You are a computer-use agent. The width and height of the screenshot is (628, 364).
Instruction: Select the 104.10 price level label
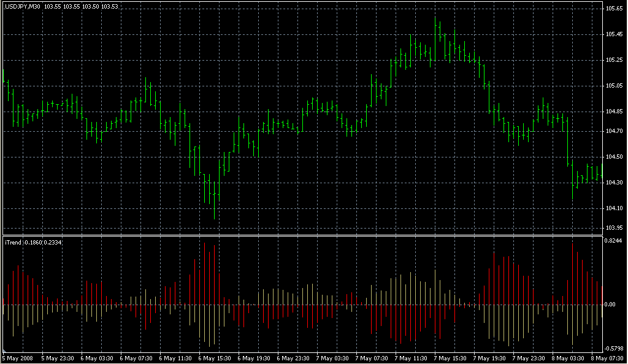(615, 208)
